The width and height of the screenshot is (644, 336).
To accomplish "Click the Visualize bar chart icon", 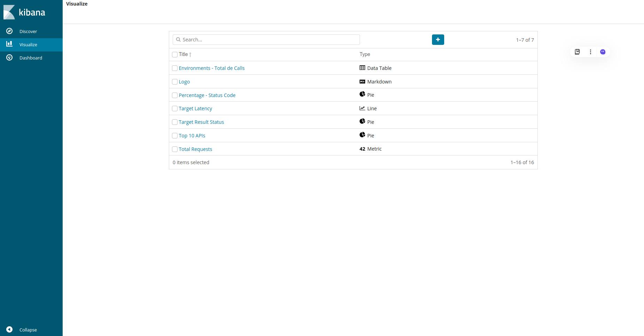I will [x=9, y=44].
